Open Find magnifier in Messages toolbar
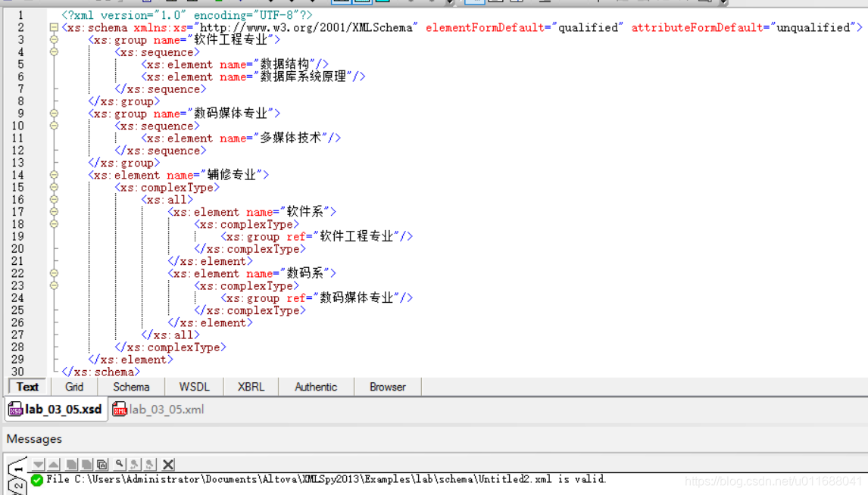Image resolution: width=868 pixels, height=495 pixels. click(x=119, y=465)
